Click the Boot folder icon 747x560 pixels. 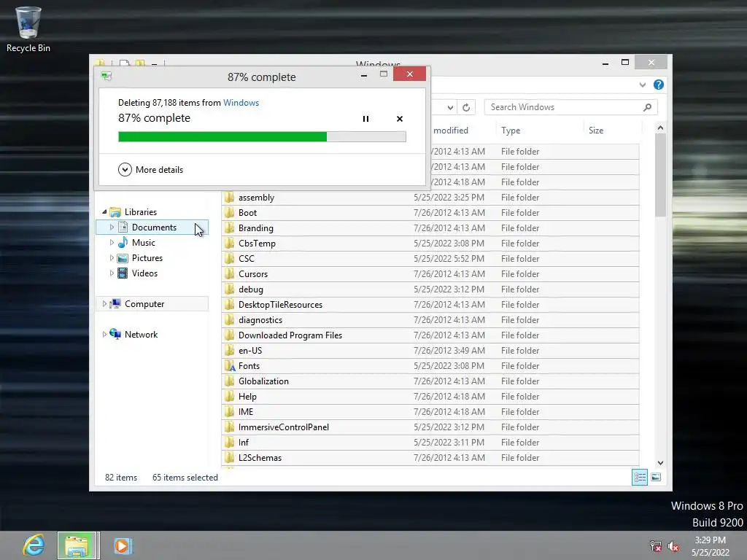229,212
